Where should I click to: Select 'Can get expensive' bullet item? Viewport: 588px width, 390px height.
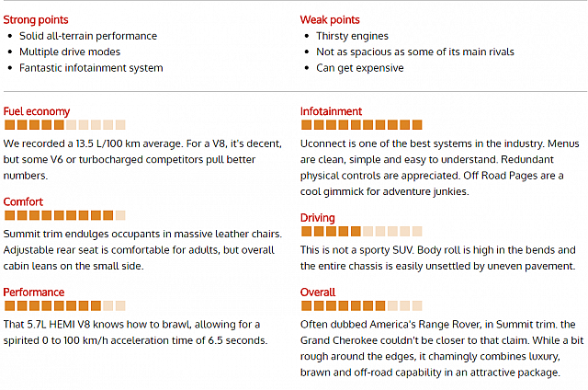[360, 68]
